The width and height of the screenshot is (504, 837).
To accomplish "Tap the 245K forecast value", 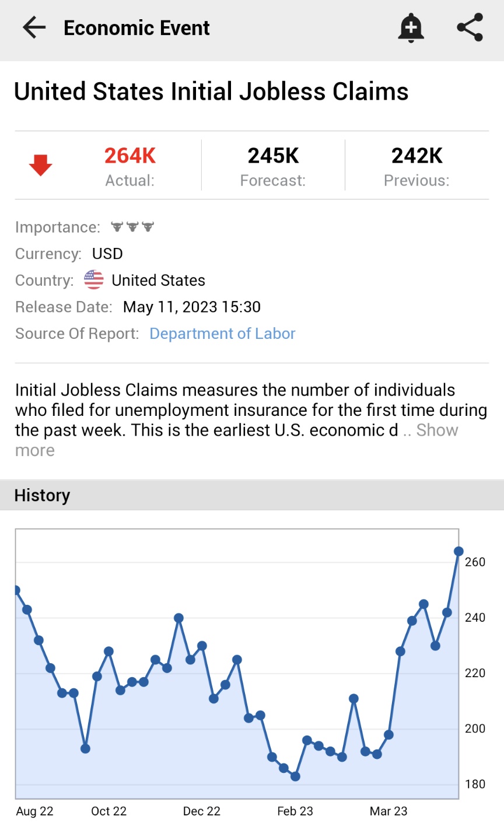I will 273,156.
